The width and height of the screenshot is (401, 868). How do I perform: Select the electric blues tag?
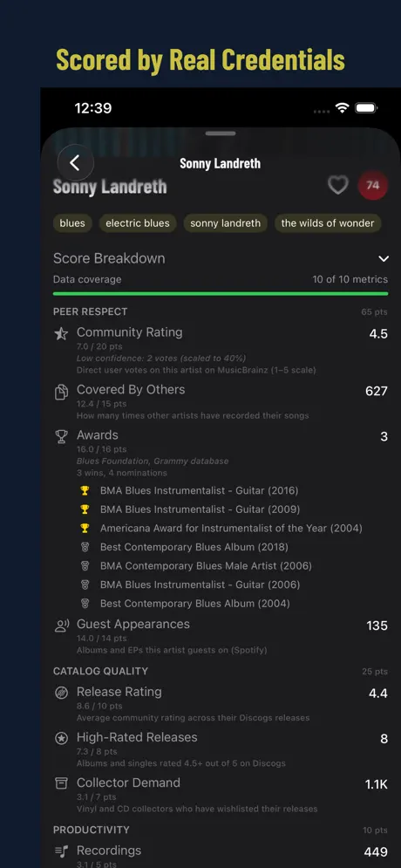pos(138,223)
